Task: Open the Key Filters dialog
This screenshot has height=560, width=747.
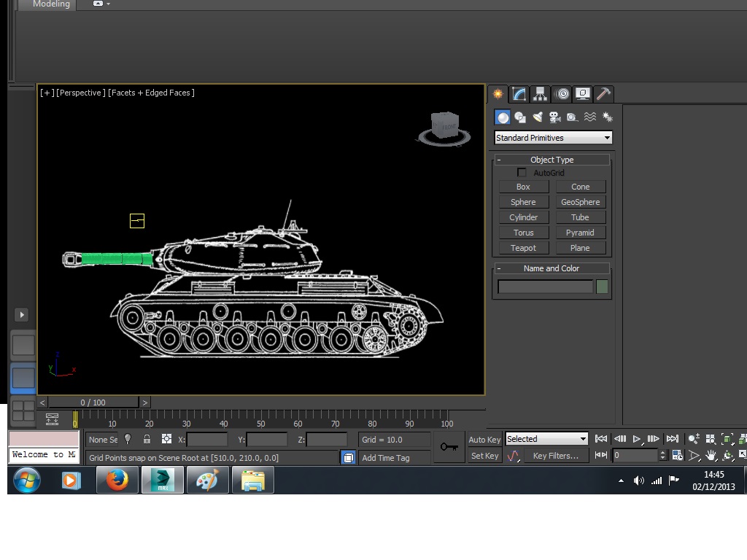Action: click(x=555, y=455)
